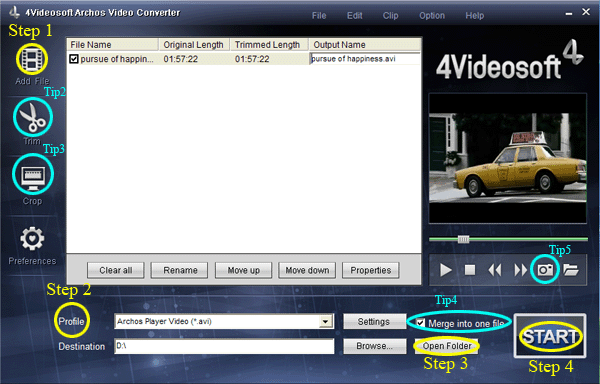Click the File Name column header
The height and width of the screenshot is (384, 600).
tap(112, 45)
